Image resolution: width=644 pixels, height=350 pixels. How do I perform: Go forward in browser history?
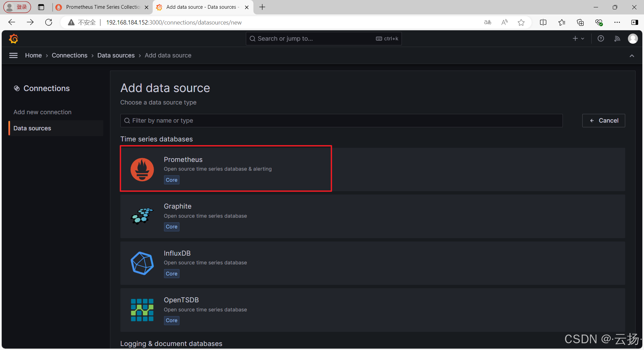click(30, 23)
